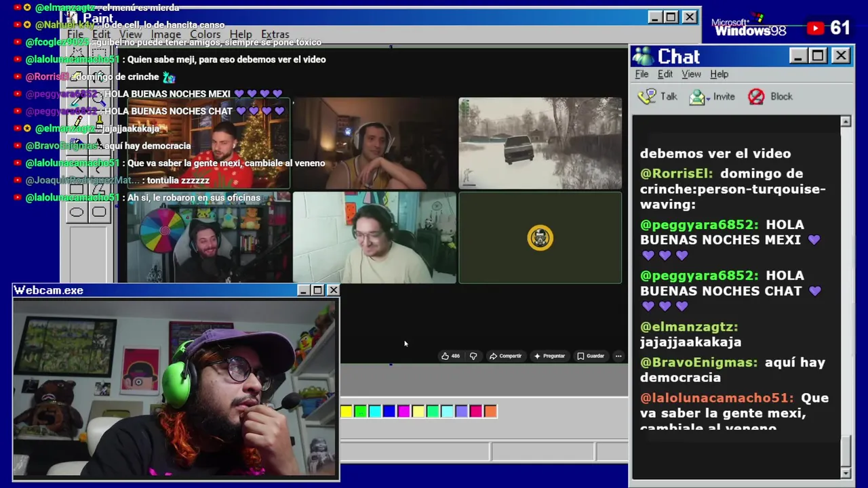The image size is (868, 488).
Task: Open the three-dots more options on video
Action: (618, 356)
